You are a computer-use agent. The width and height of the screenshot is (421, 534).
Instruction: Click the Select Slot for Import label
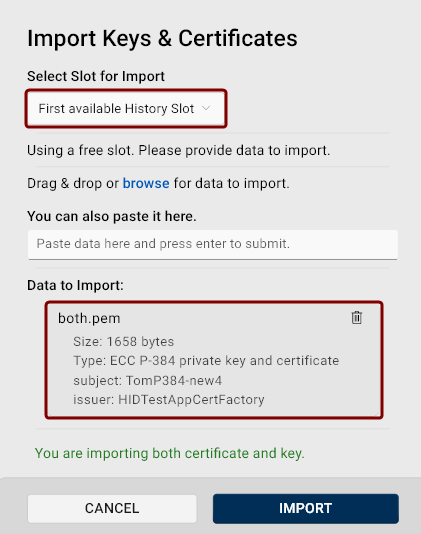(x=96, y=76)
